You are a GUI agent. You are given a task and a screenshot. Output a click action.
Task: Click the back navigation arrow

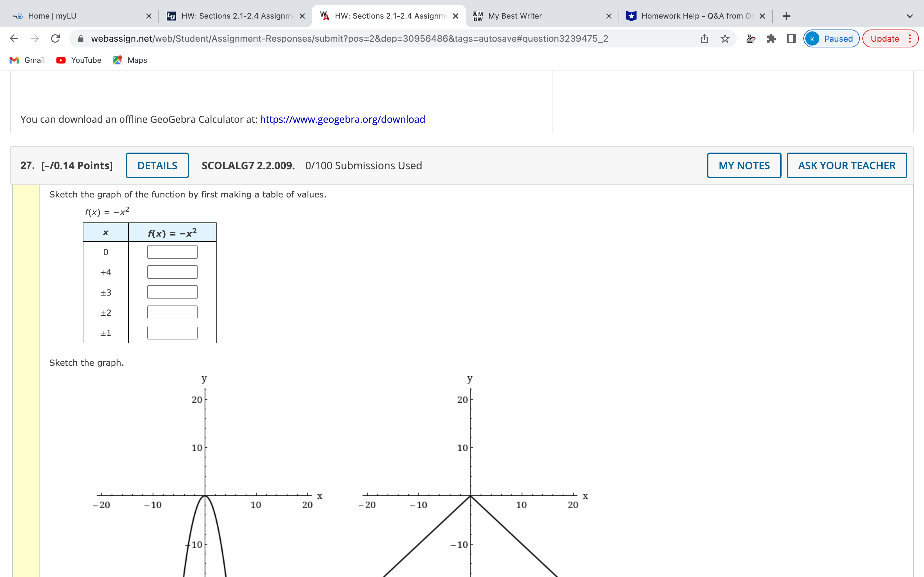(14, 38)
